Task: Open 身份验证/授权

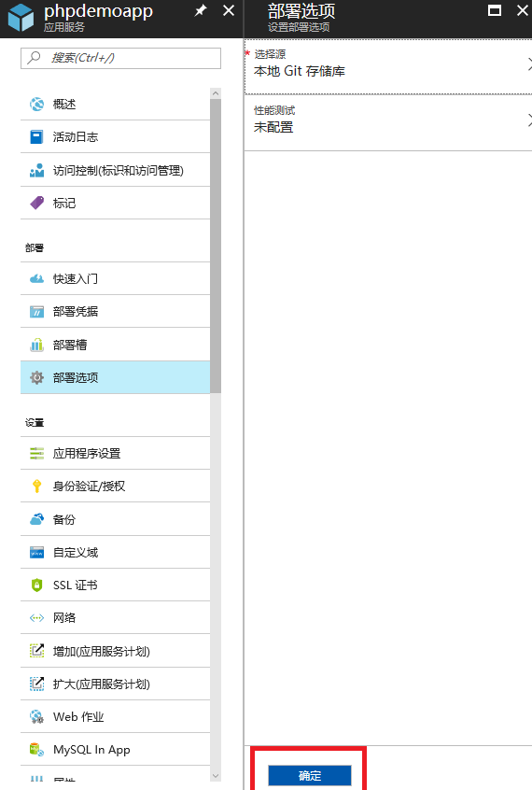Action: point(116,486)
